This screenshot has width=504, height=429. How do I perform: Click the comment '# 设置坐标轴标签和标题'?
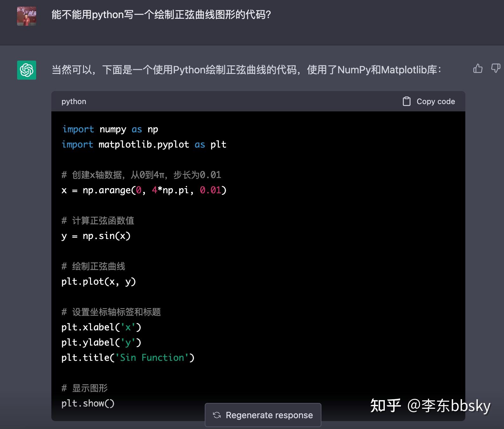coord(111,312)
